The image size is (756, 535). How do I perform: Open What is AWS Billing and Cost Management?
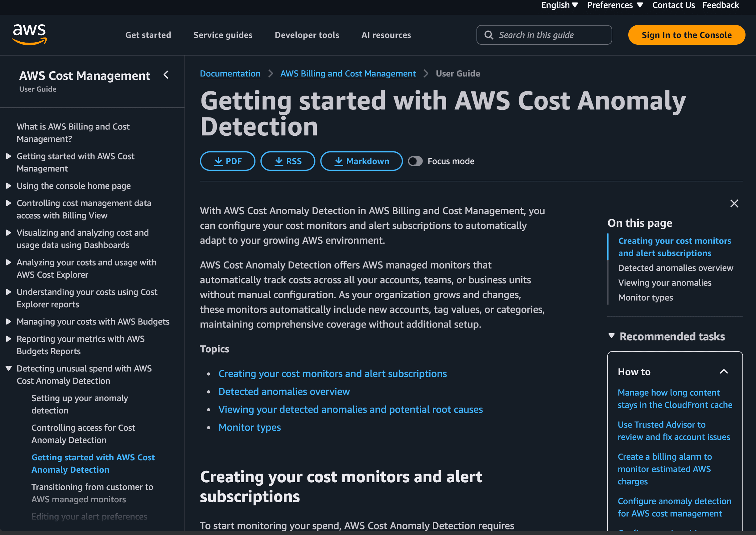73,133
